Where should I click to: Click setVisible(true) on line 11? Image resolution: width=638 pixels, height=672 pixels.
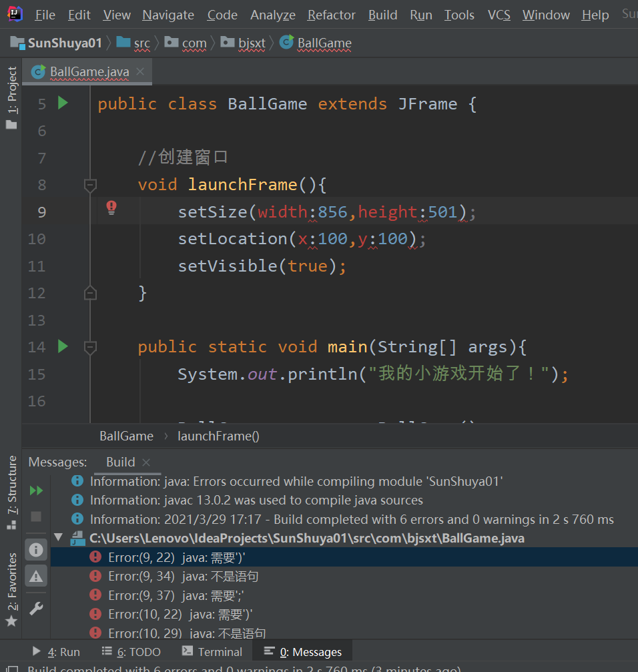[262, 266]
